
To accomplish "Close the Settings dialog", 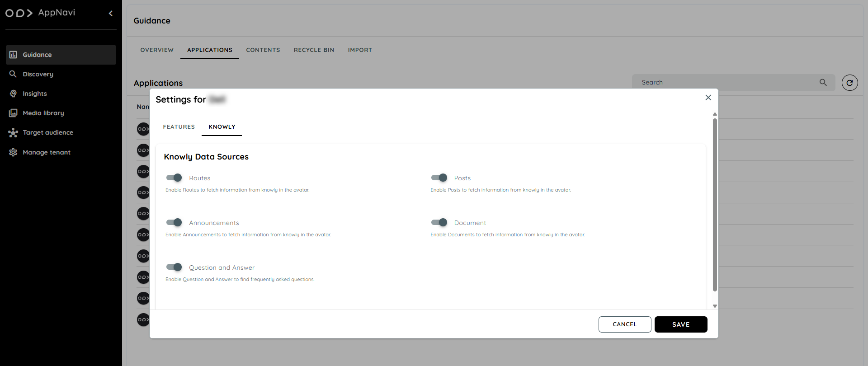I will click(x=708, y=98).
